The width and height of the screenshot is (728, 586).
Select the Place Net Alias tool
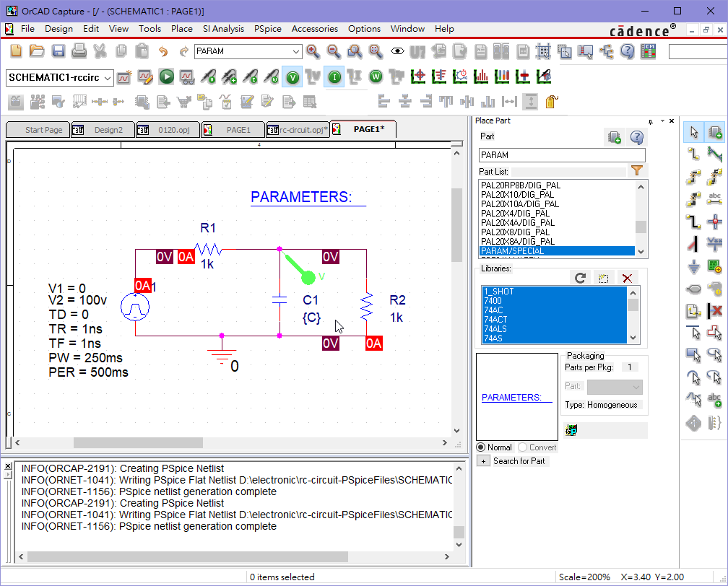pyautogui.click(x=714, y=198)
